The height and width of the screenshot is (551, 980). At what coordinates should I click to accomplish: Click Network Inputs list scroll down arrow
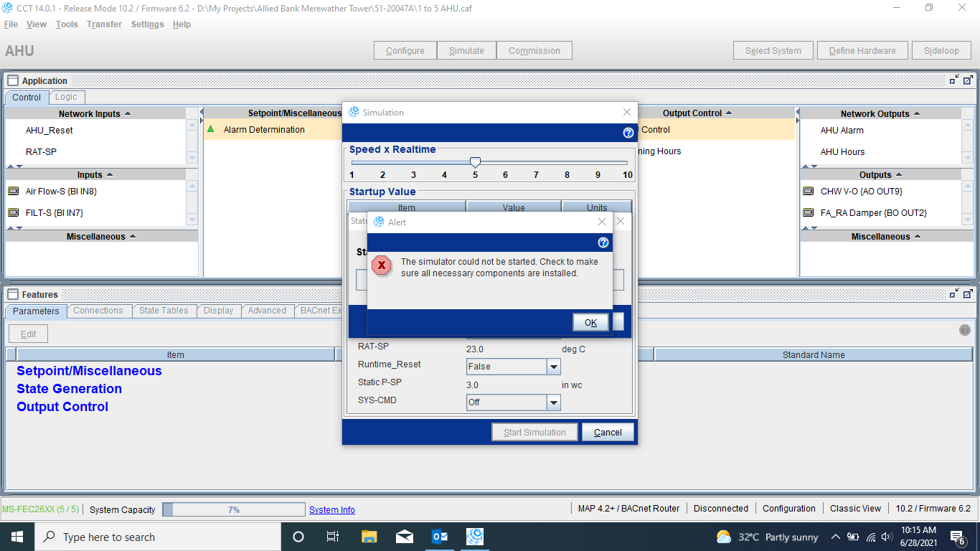[x=192, y=158]
